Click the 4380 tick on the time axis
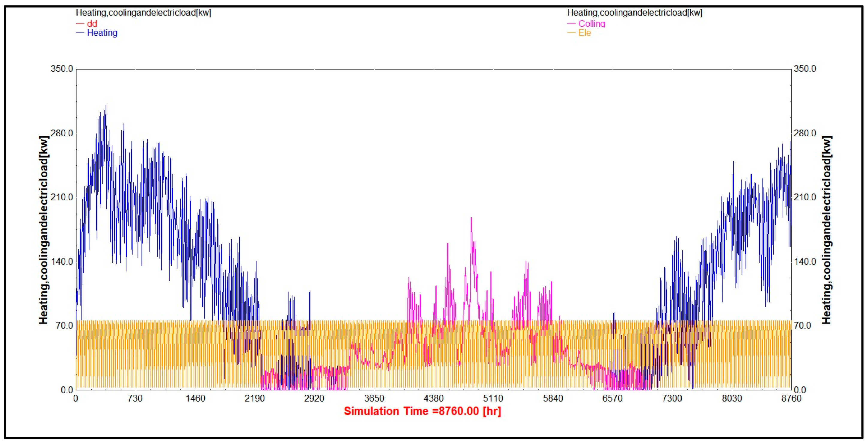 [x=434, y=399]
